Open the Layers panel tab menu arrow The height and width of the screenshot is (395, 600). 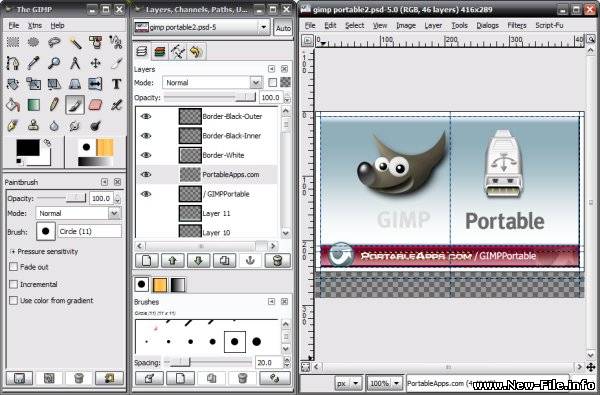[x=271, y=69]
